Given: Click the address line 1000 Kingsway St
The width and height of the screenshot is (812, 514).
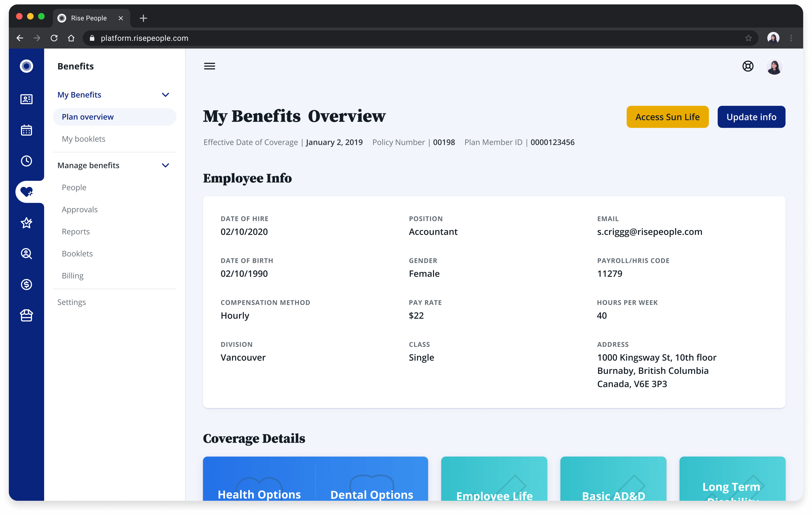Looking at the screenshot, I should [x=656, y=357].
